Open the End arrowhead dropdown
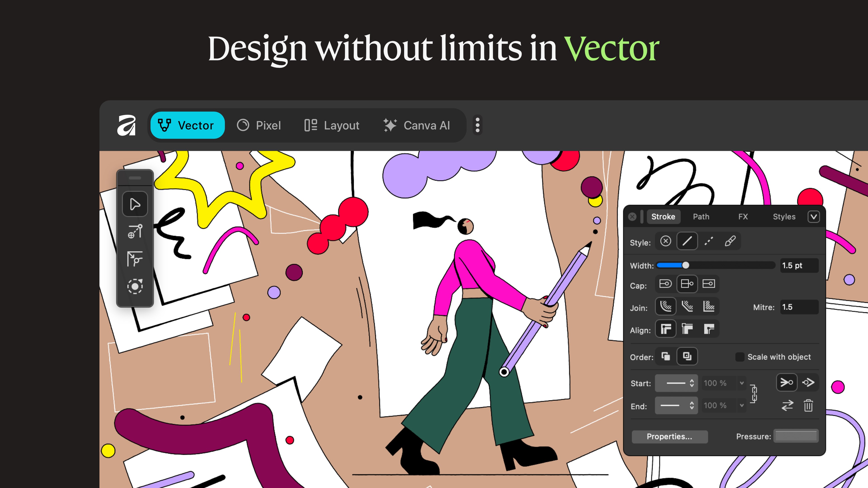Image resolution: width=868 pixels, height=488 pixels. (676, 406)
